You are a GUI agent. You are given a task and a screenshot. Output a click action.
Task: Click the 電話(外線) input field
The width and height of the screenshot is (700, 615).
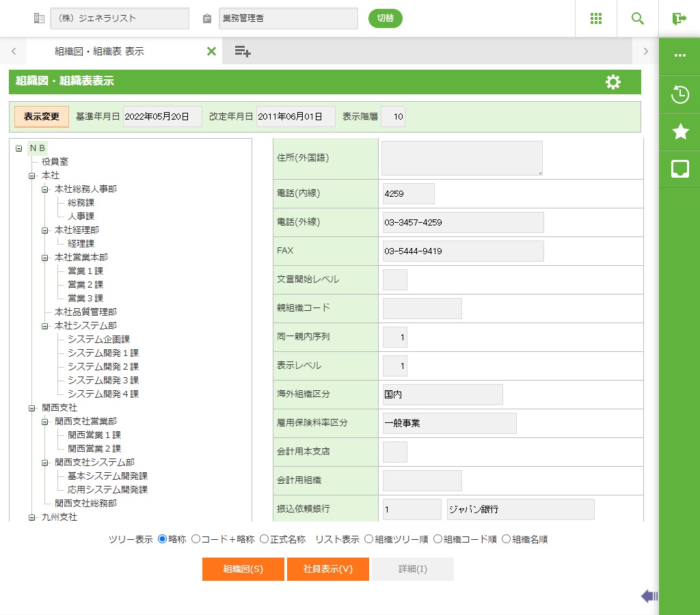[463, 222]
